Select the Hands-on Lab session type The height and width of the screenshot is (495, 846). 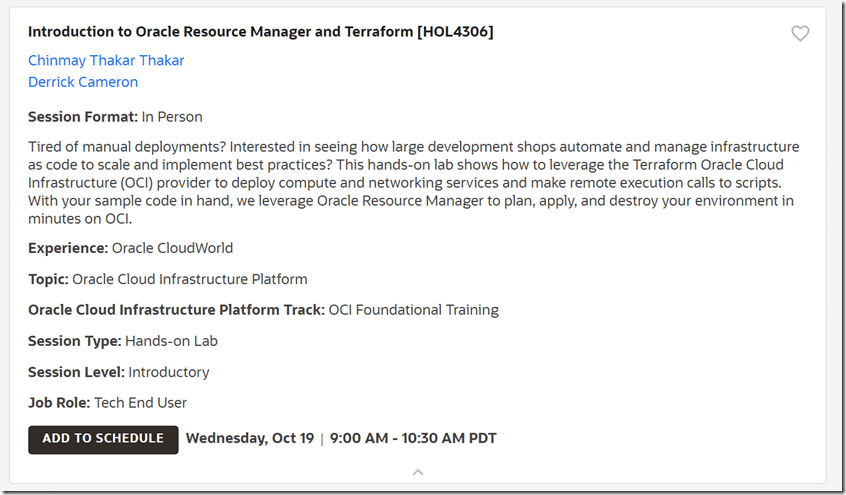click(x=171, y=341)
